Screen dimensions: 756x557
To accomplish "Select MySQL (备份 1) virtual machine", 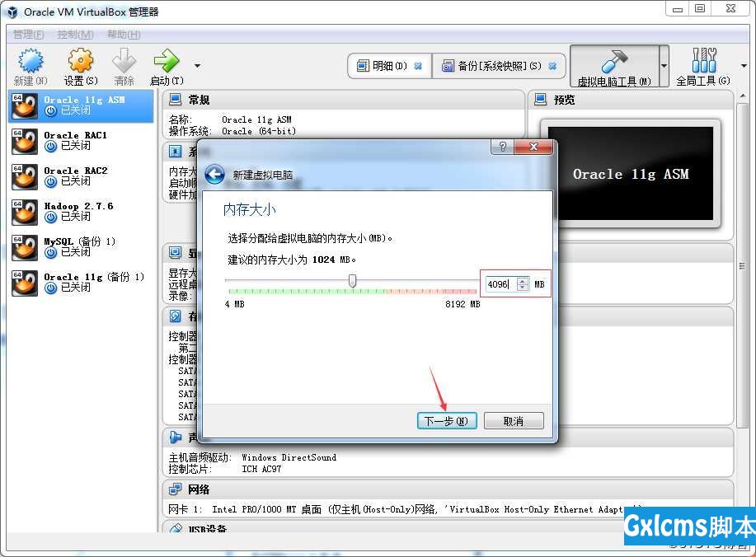I will 81,247.
